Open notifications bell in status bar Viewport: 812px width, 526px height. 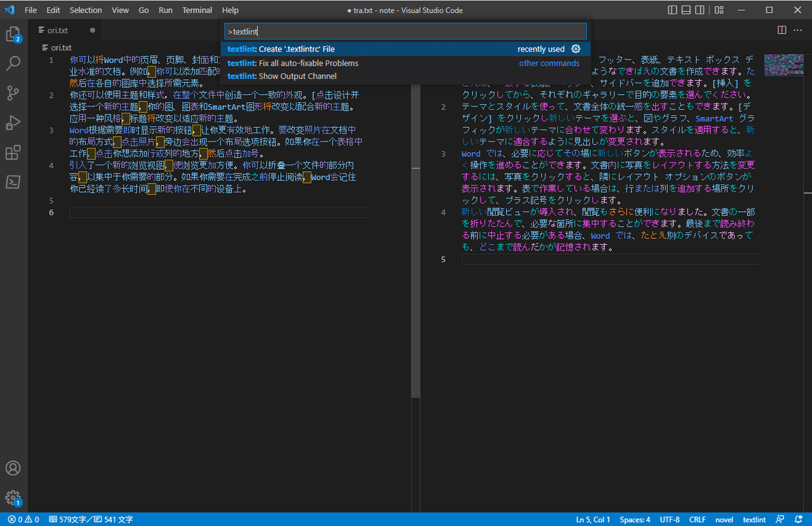tap(798, 520)
